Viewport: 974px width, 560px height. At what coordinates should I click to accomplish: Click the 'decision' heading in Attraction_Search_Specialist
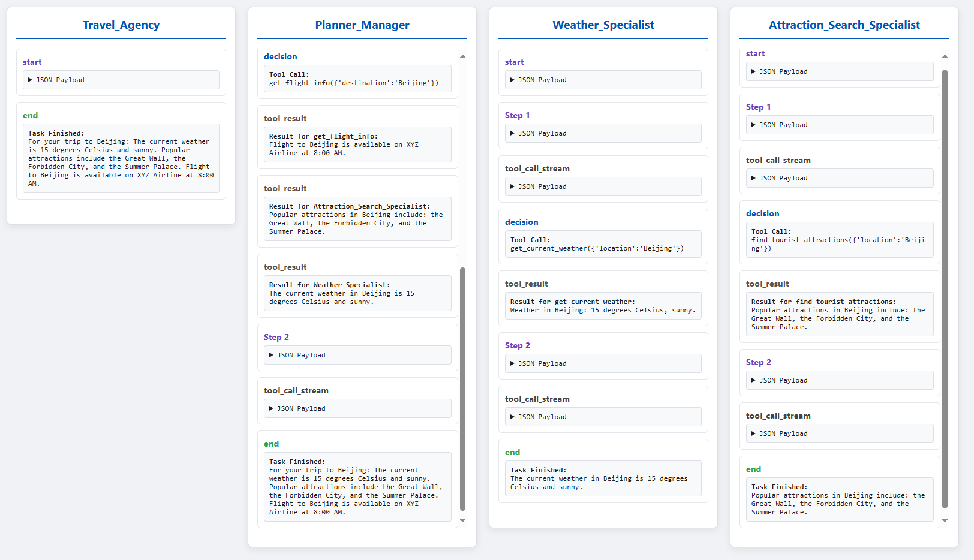(763, 213)
